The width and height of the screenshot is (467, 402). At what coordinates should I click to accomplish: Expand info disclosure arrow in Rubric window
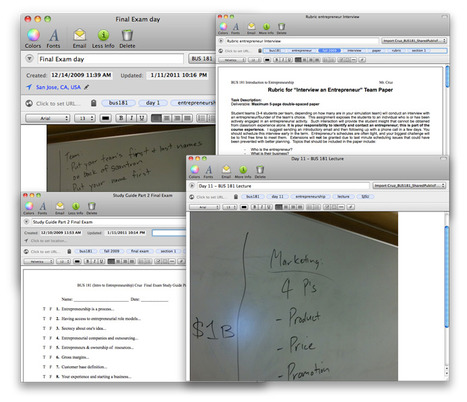(221, 41)
